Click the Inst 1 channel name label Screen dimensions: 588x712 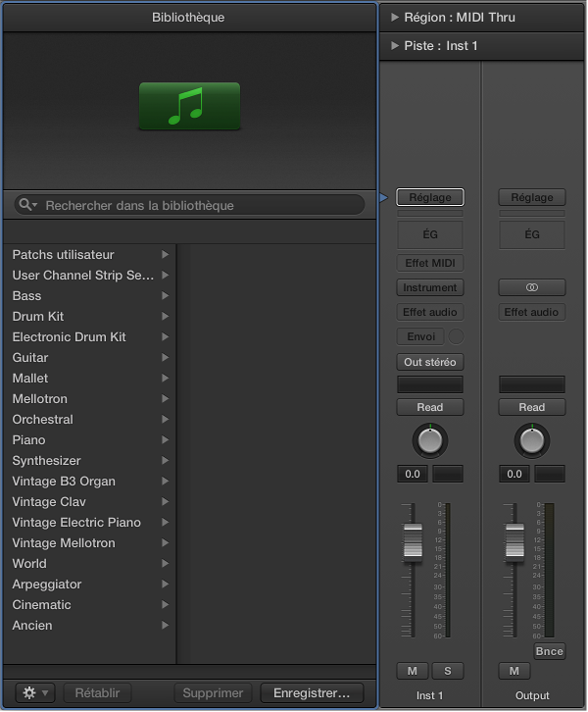(x=429, y=695)
